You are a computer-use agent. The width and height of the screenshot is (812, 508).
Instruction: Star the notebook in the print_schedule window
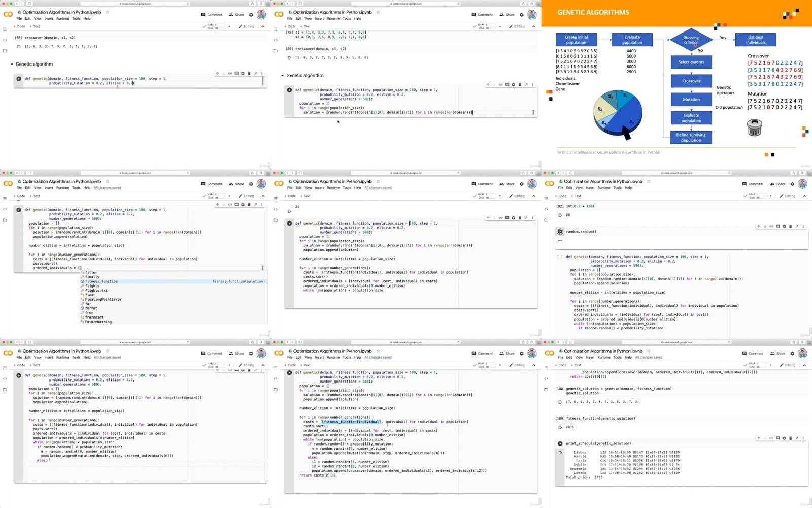point(649,351)
